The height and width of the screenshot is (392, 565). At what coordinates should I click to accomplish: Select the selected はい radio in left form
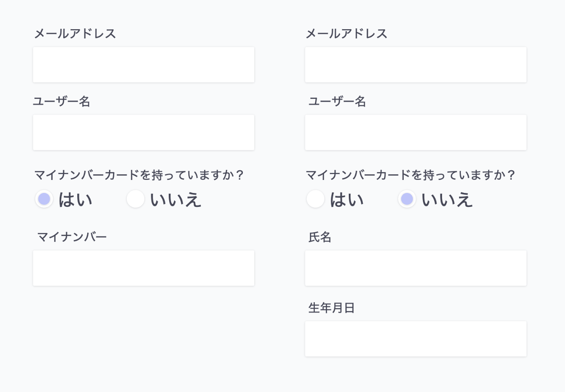(44, 199)
